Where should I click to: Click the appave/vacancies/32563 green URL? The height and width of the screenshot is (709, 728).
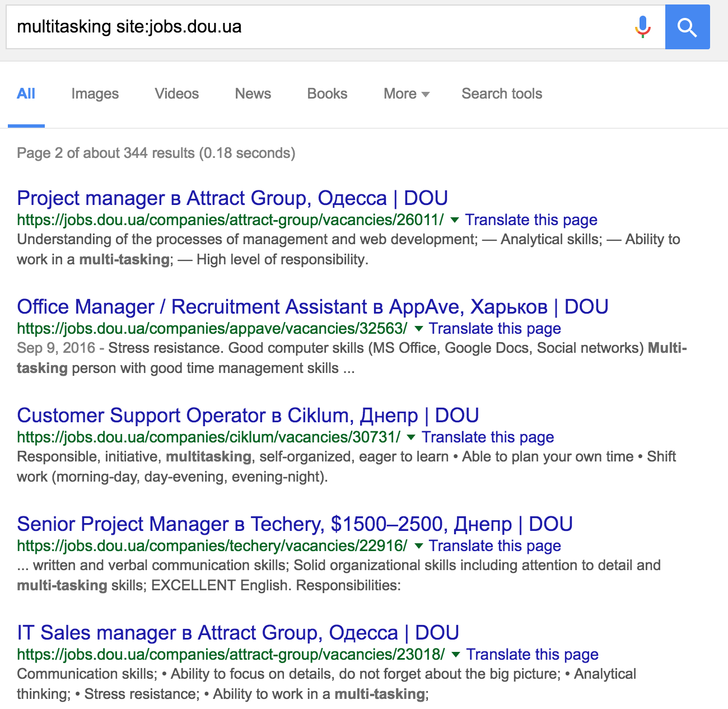tap(212, 329)
